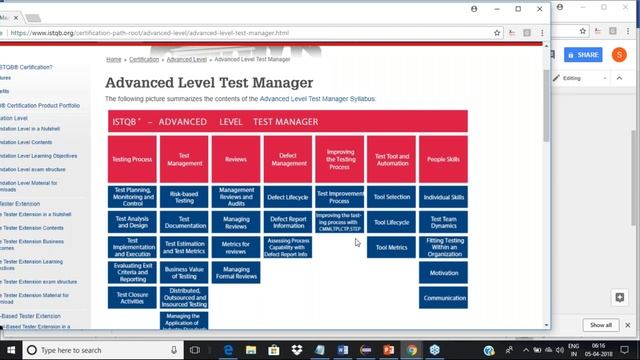Click the Explore button in background document
Image resolution: width=640 pixels, height=360 pixels.
point(620,298)
